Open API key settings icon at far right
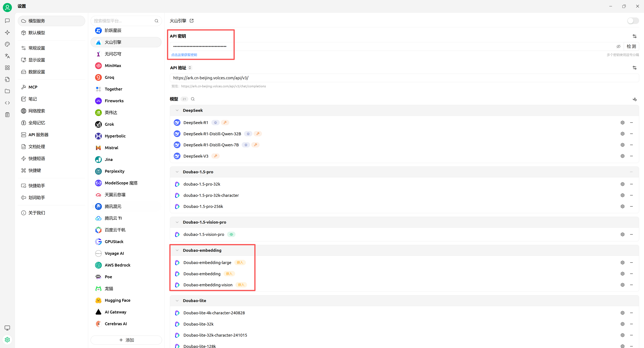 634,36
